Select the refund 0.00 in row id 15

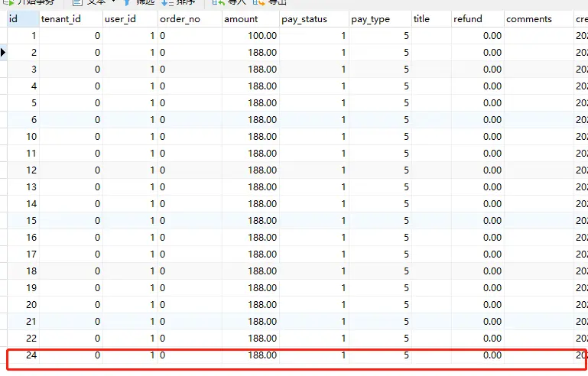478,221
